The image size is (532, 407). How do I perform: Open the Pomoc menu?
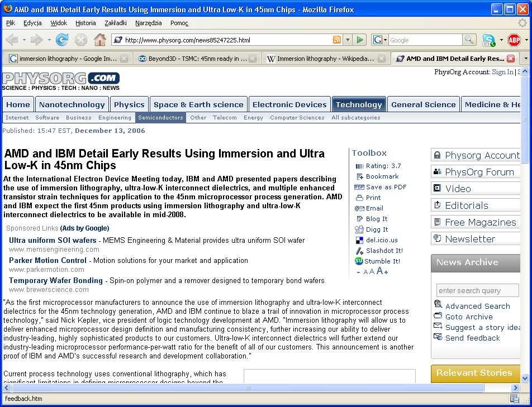click(179, 23)
